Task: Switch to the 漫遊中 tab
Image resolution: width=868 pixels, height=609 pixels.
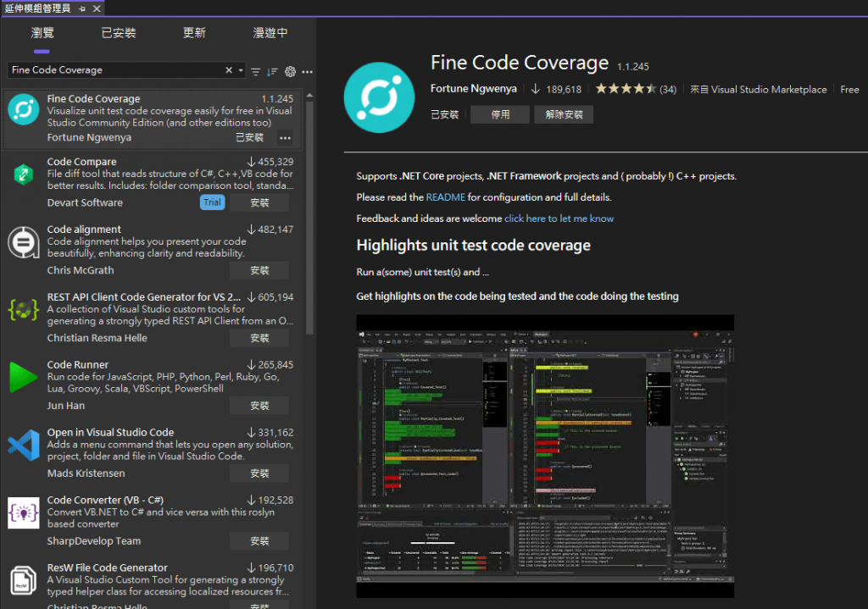Action: (270, 33)
